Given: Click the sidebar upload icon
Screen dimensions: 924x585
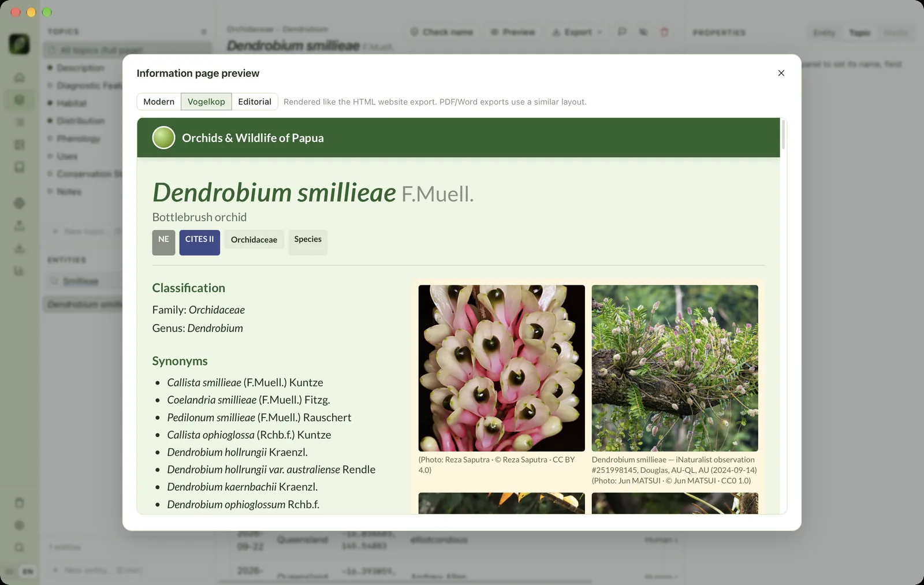Looking at the screenshot, I should click(x=19, y=226).
